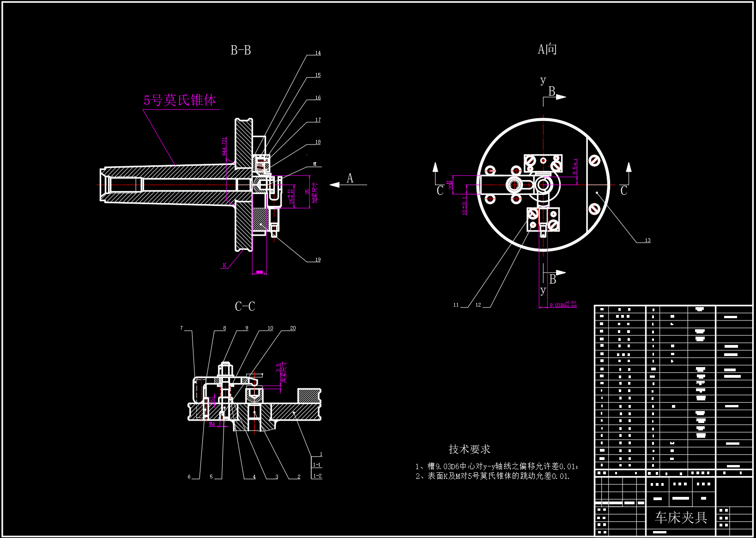Screen dimensions: 756x538
Task: Click the M surface label in B-B view
Action: (315, 164)
